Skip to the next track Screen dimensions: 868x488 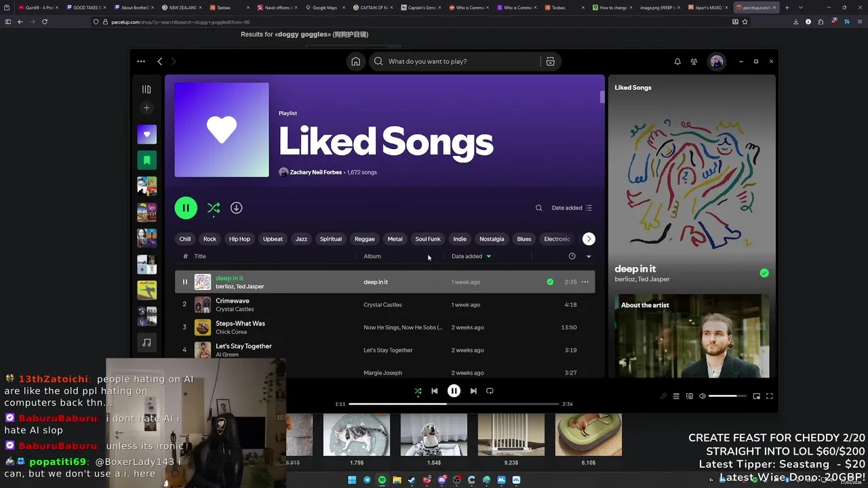click(473, 391)
